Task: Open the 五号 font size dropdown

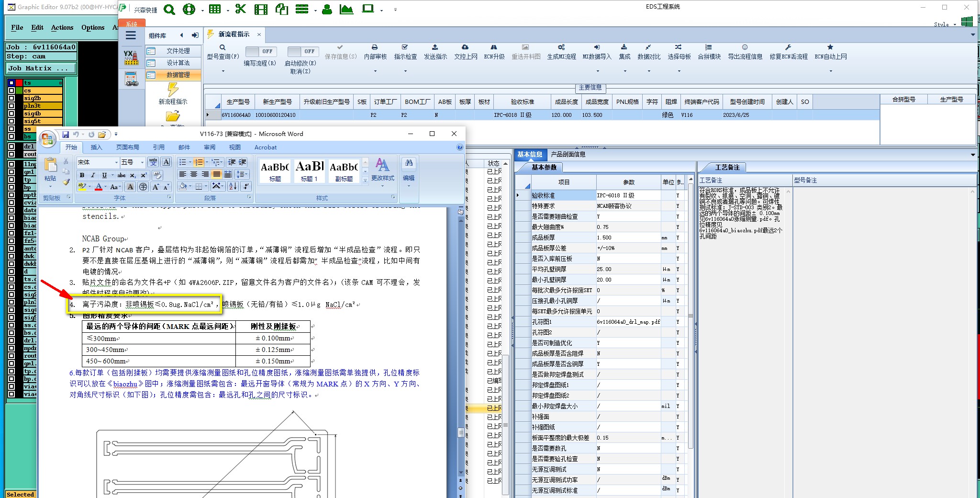Action: [x=142, y=162]
